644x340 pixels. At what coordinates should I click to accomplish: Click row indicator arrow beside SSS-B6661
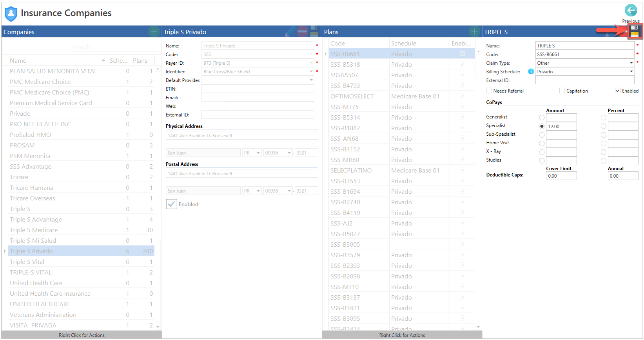click(x=326, y=54)
